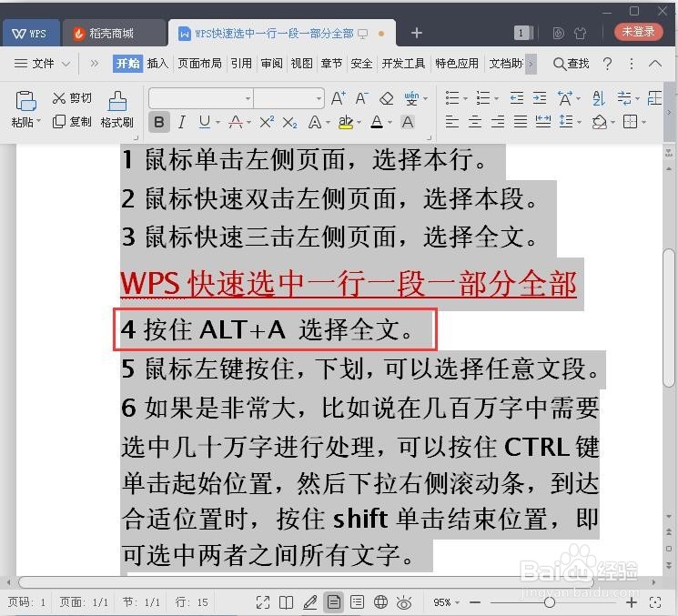Center align text
The height and width of the screenshot is (616, 678).
pyautogui.click(x=475, y=122)
